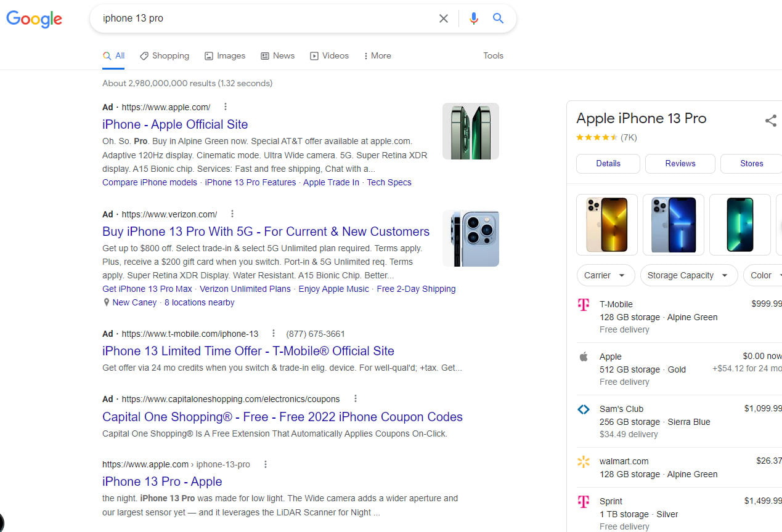
Task: Click the Reviews button
Action: point(680,164)
